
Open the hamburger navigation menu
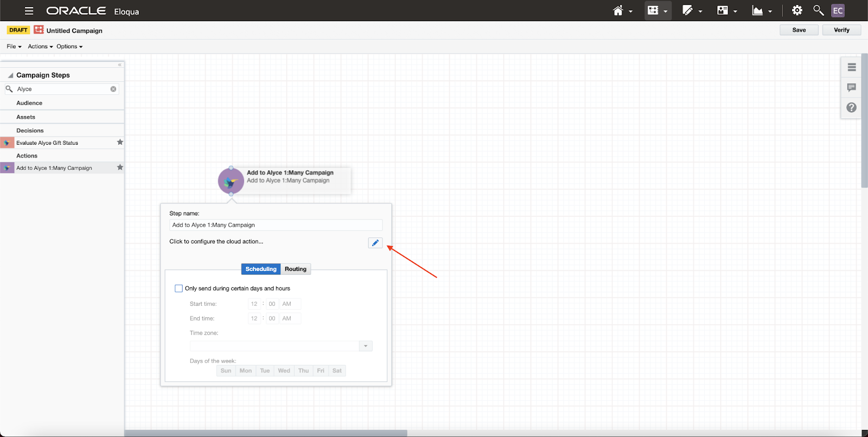pyautogui.click(x=29, y=11)
